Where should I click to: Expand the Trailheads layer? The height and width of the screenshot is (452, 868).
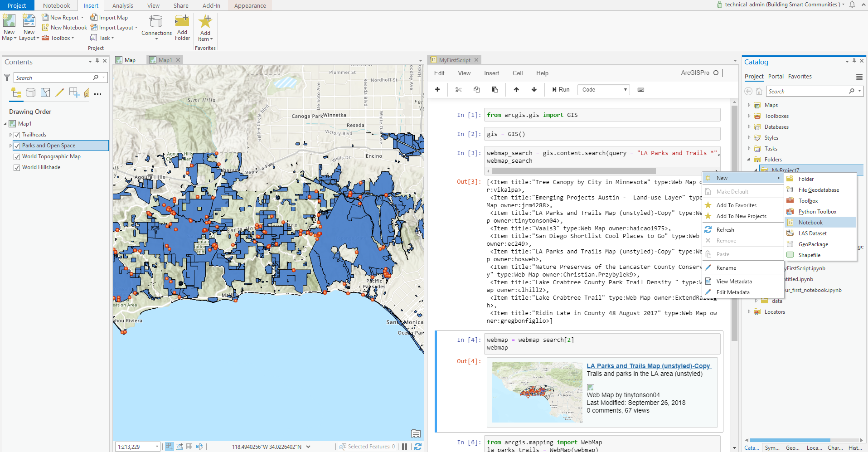point(10,135)
